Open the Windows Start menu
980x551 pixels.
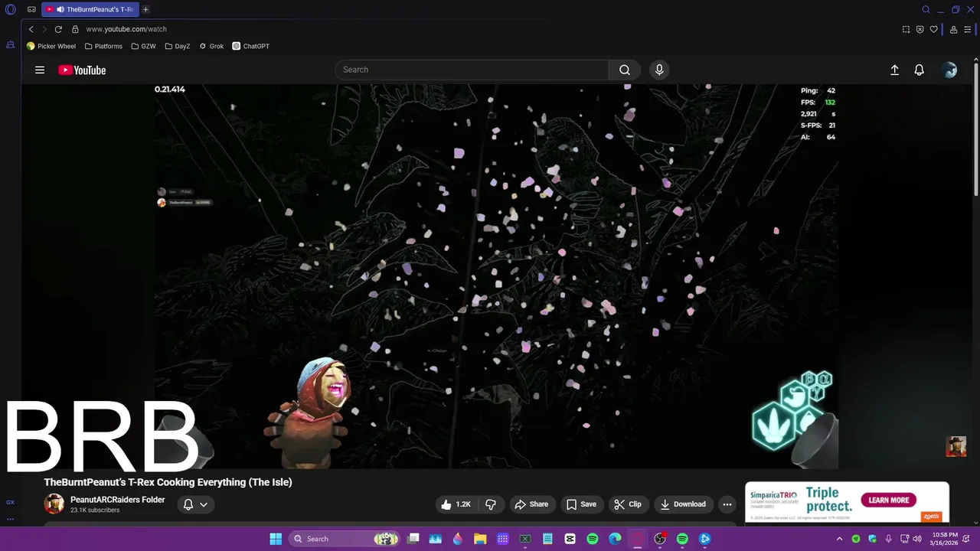click(276, 539)
